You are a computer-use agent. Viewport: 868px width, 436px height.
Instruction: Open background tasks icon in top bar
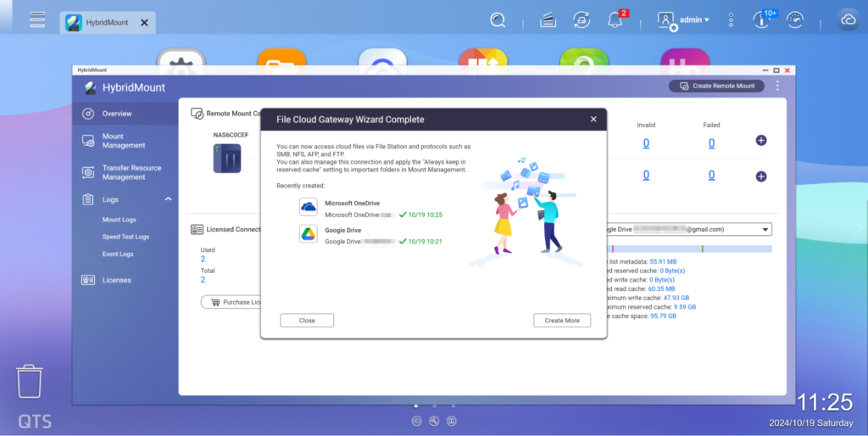point(581,20)
